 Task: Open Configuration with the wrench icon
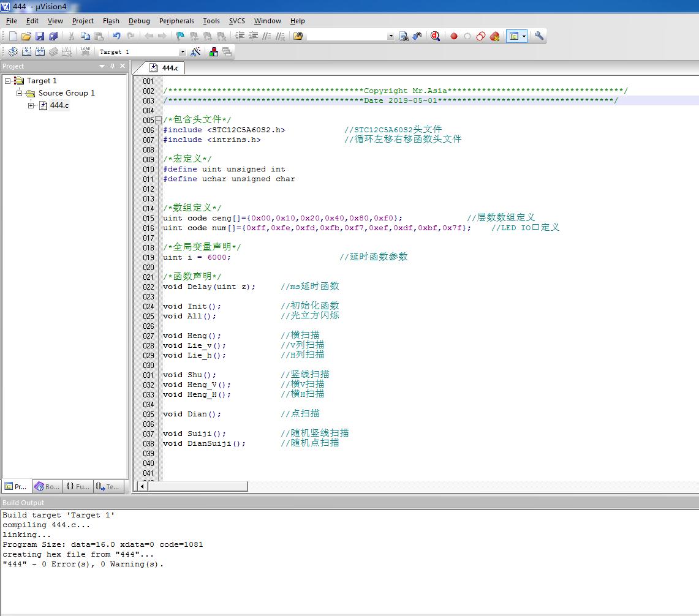(539, 36)
